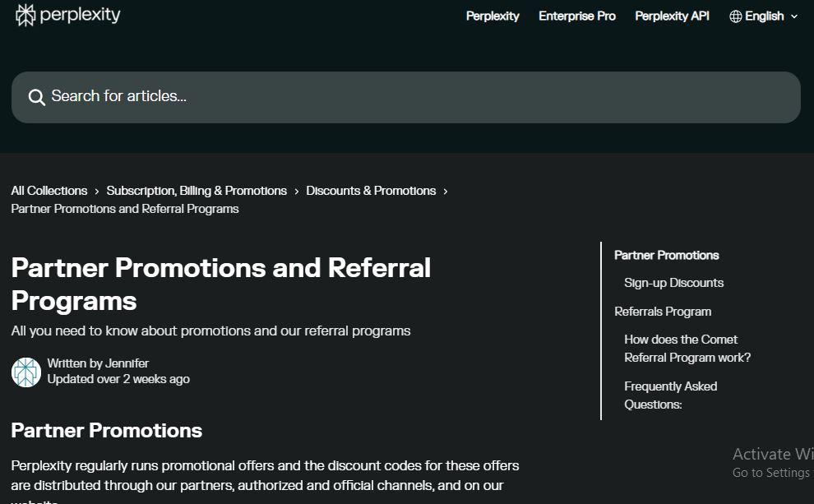Click the globe language icon
The height and width of the screenshot is (504, 814).
(736, 16)
